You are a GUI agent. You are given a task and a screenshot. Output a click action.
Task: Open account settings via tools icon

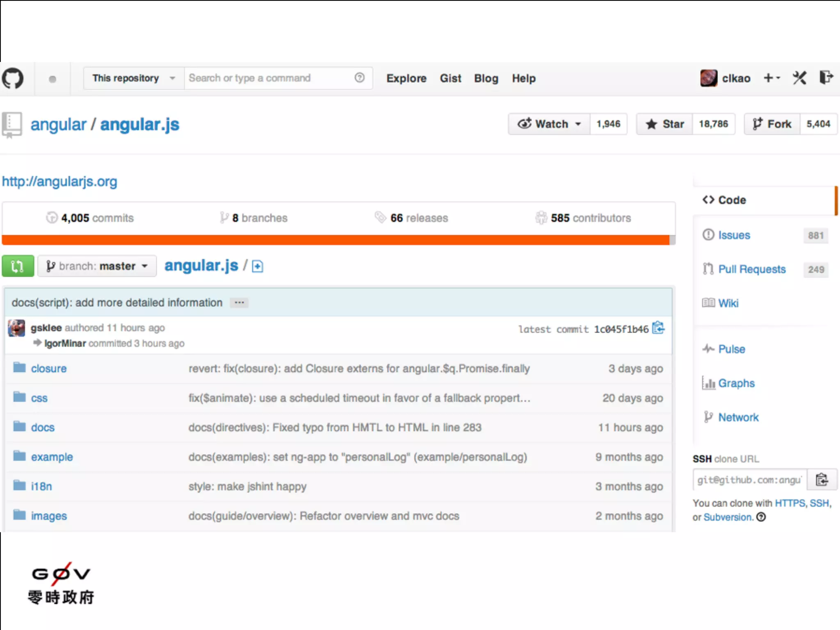coord(799,78)
